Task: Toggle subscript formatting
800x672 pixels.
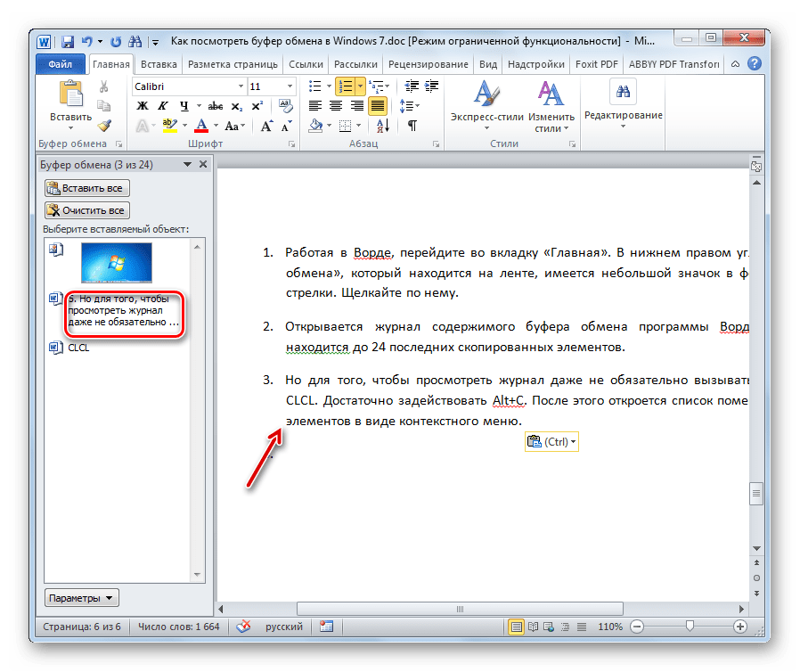Action: 237,106
